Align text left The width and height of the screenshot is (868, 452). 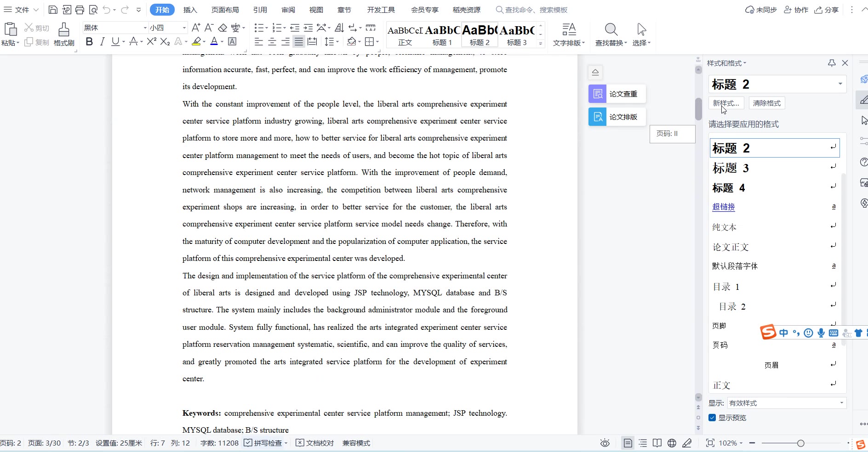[x=259, y=42]
